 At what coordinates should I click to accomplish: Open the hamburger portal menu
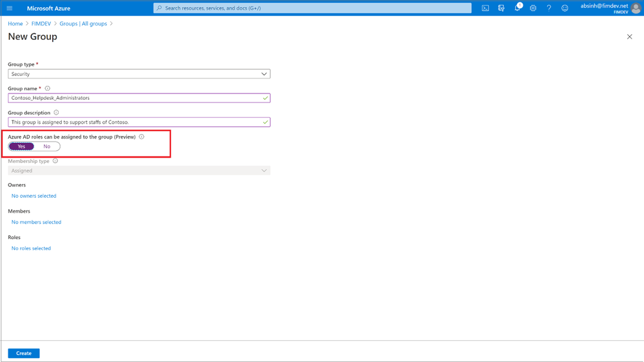tap(10, 8)
